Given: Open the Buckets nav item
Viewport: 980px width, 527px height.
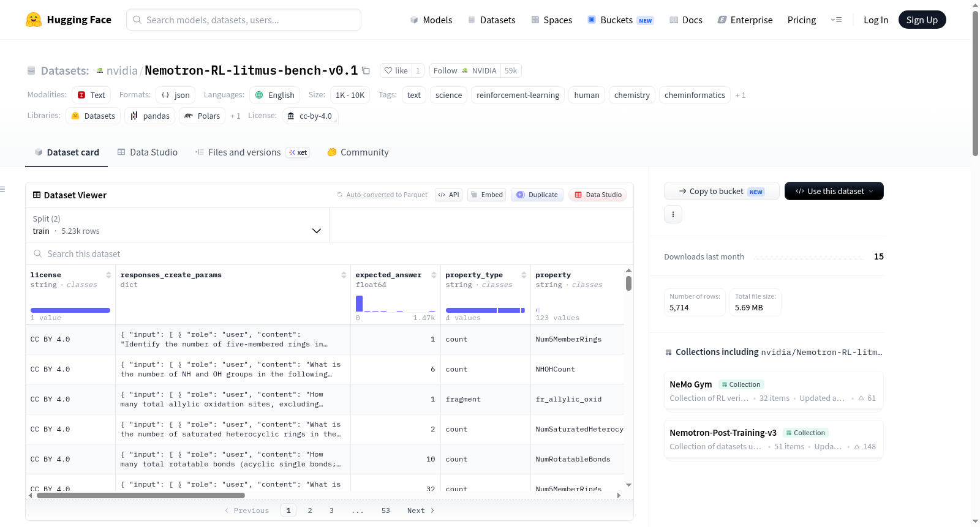Looking at the screenshot, I should (x=620, y=20).
